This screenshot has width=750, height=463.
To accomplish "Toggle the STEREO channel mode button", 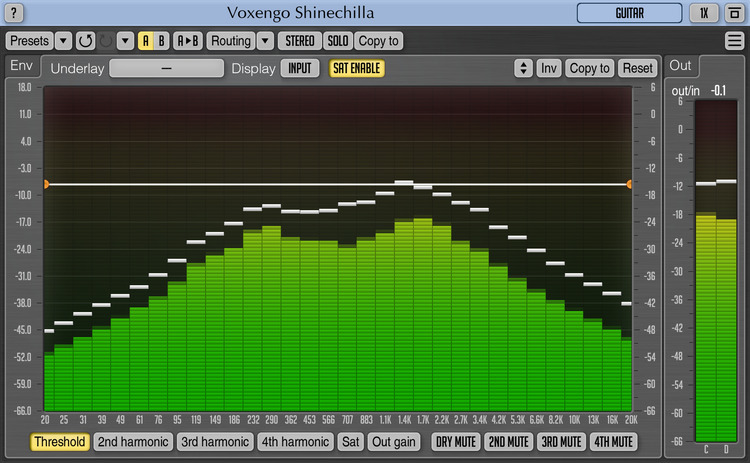I will [300, 41].
